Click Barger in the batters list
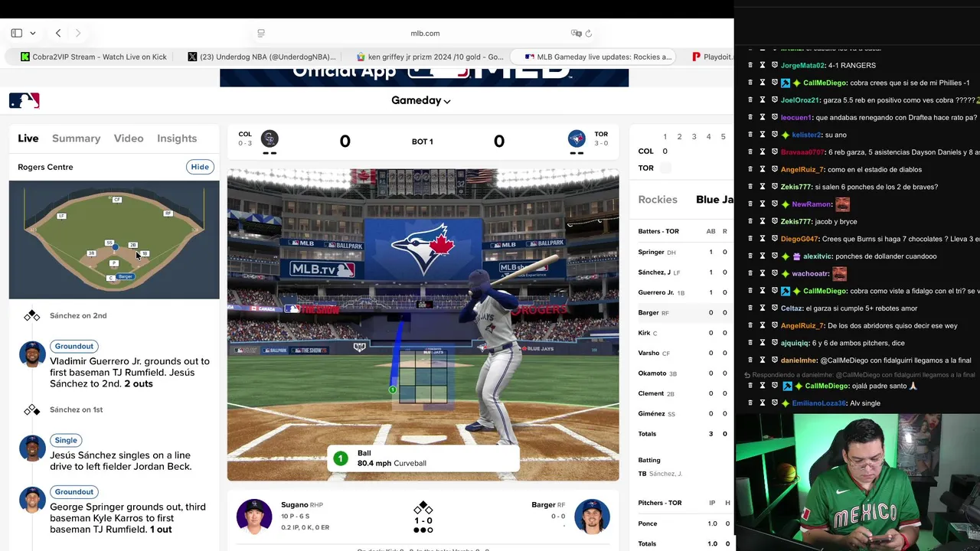Viewport: 980px width, 551px height. 648,312
